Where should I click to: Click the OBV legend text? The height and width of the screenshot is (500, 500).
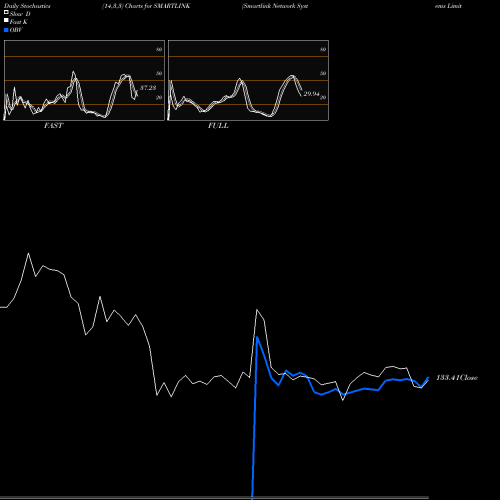pyautogui.click(x=16, y=30)
